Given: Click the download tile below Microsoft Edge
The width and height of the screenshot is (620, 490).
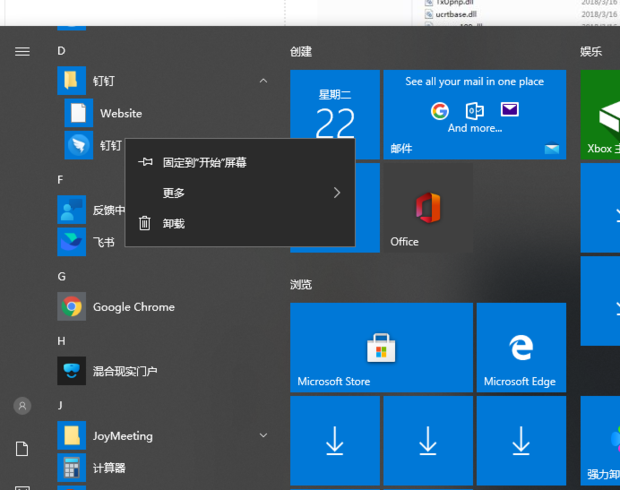Looking at the screenshot, I should tap(521, 441).
